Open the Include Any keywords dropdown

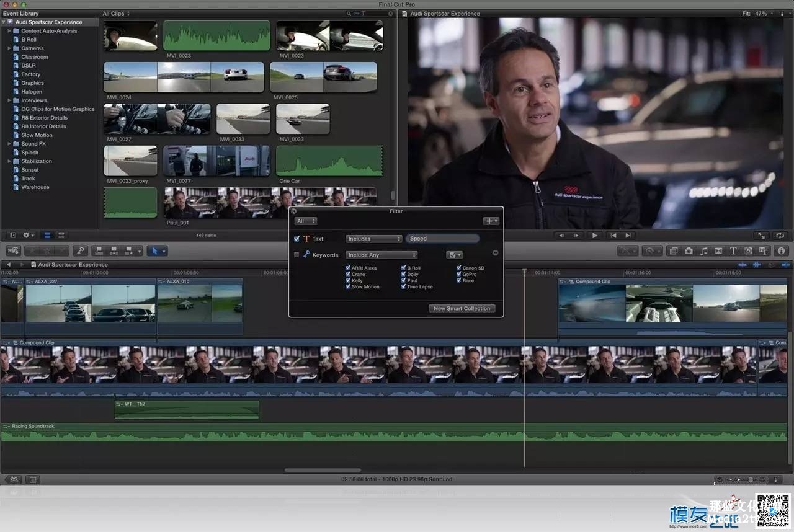click(381, 255)
